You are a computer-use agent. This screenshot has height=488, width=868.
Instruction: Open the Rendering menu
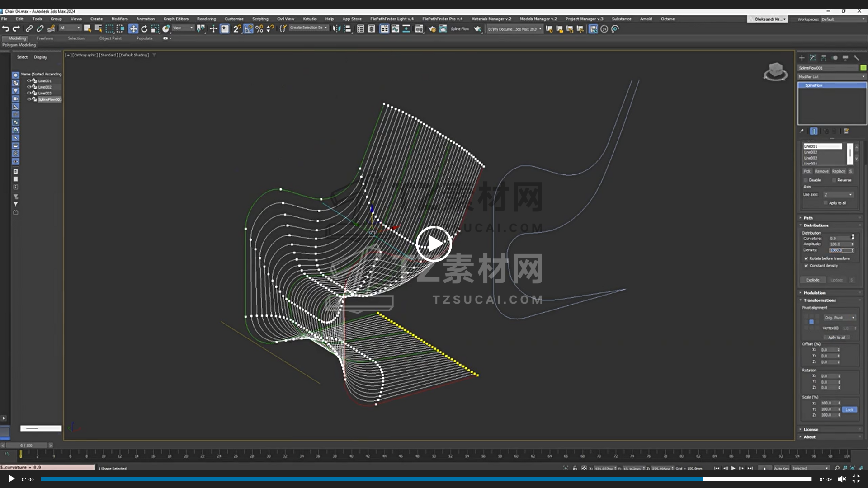click(206, 19)
